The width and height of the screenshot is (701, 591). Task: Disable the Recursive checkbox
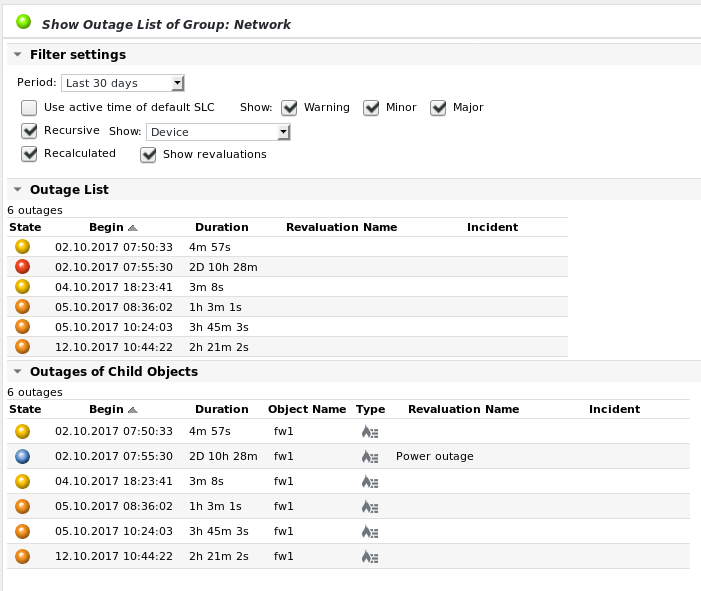point(29,131)
